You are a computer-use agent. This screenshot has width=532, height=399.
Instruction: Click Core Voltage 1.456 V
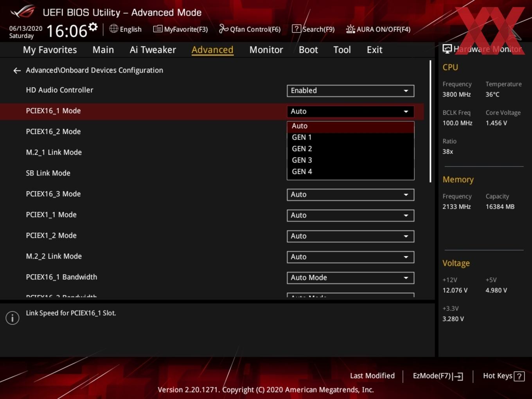496,123
